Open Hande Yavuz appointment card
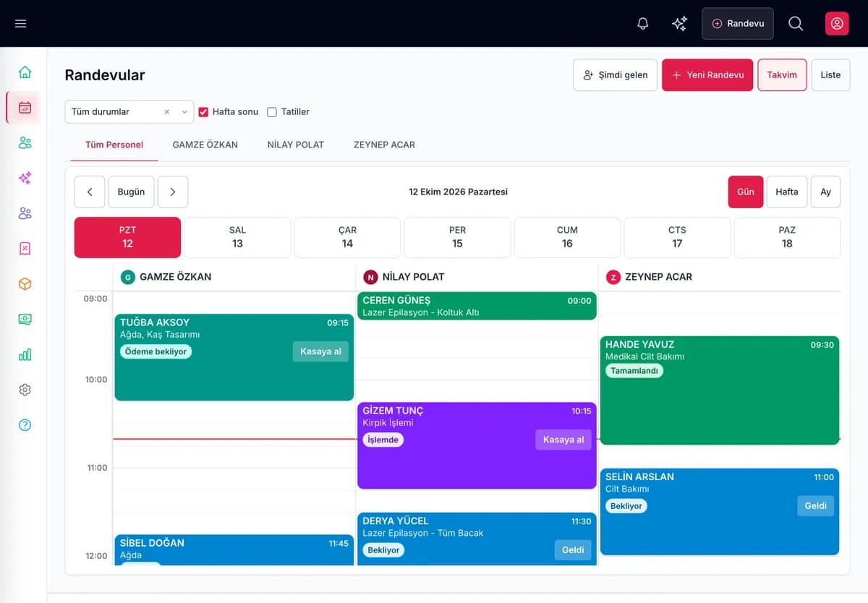This screenshot has height=603, width=868. pos(720,390)
